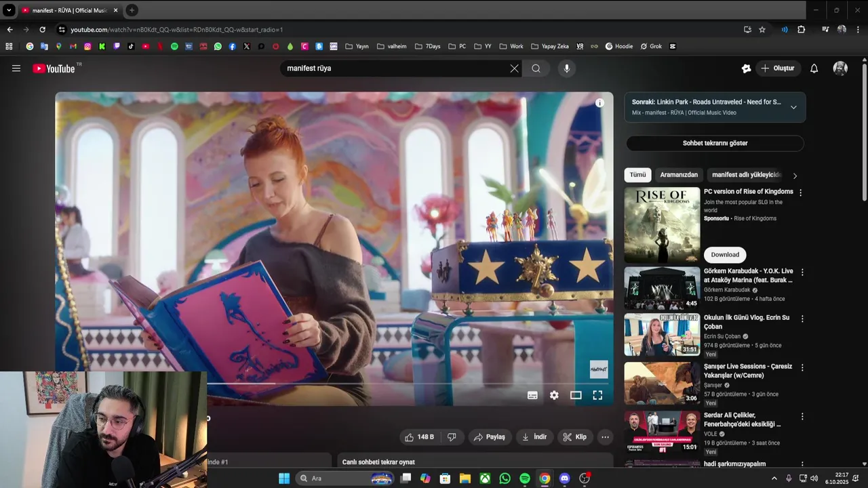Expand the Mix playlist panel chevron
The width and height of the screenshot is (868, 488).
coord(793,107)
